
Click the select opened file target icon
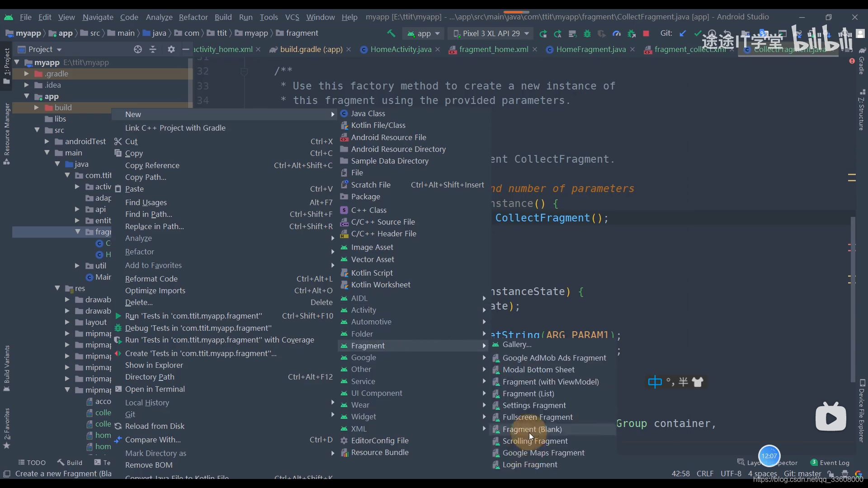pos(138,49)
